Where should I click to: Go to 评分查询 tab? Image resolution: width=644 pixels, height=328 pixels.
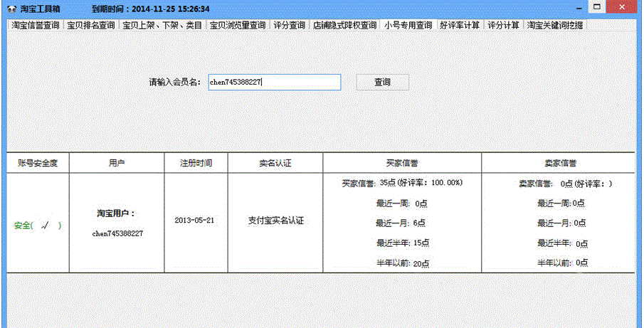pyautogui.click(x=289, y=25)
